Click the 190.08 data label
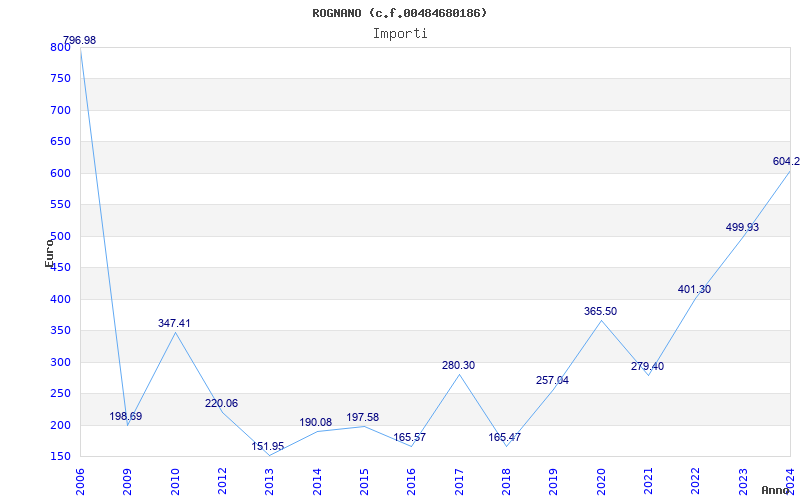Screen dimensions: 800x500 coord(315,422)
